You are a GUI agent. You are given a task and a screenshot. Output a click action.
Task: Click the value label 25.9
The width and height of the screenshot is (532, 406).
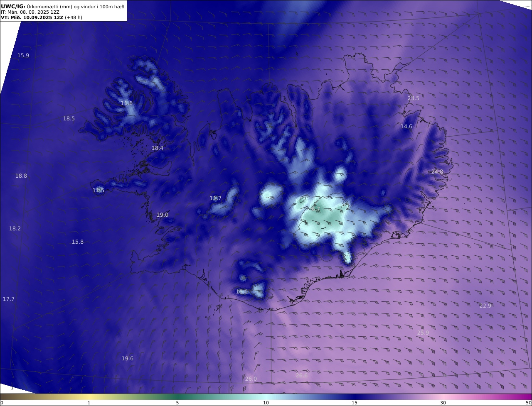pos(423,333)
